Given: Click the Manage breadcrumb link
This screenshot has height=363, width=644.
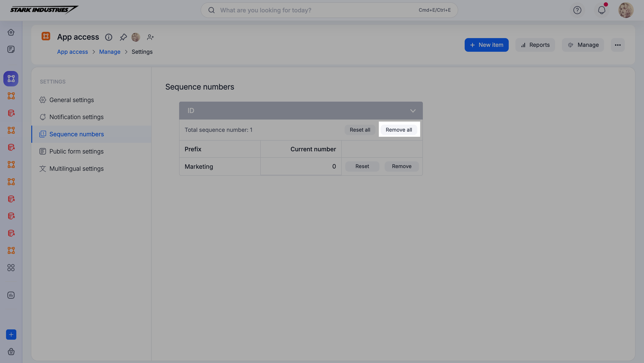Looking at the screenshot, I should [110, 52].
